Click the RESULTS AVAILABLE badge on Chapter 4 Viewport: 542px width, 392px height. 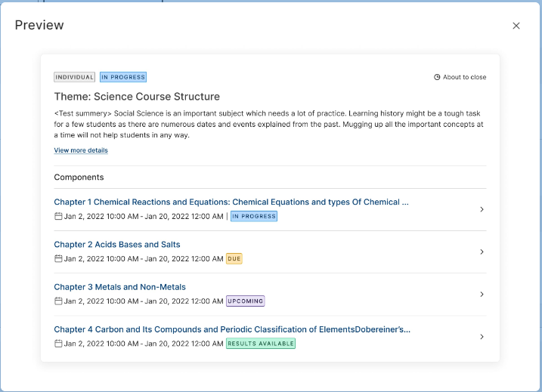[261, 344]
